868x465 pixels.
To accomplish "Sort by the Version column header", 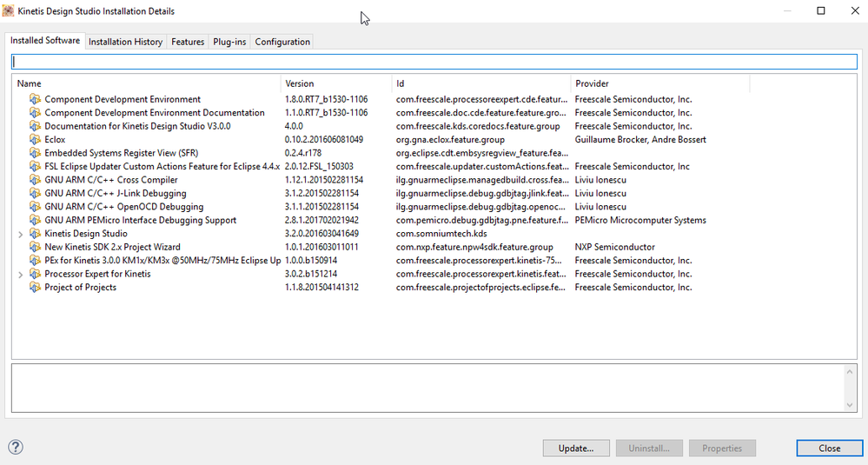I will (x=336, y=83).
